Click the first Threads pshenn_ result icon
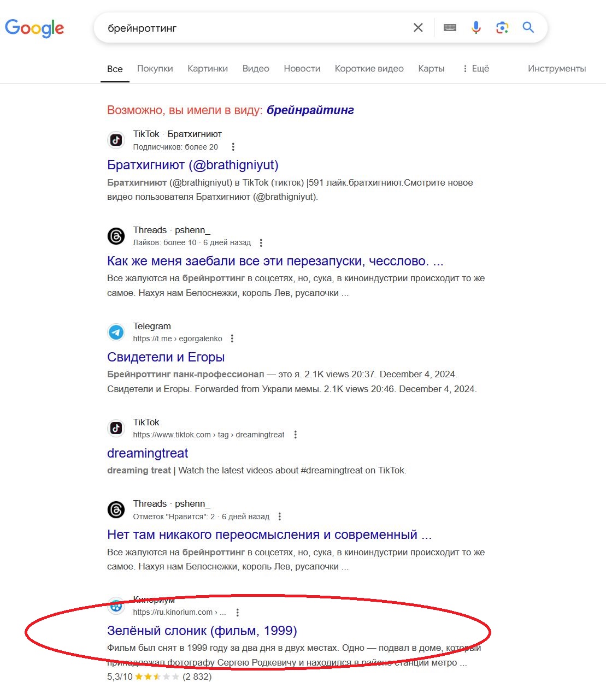 coord(116,236)
